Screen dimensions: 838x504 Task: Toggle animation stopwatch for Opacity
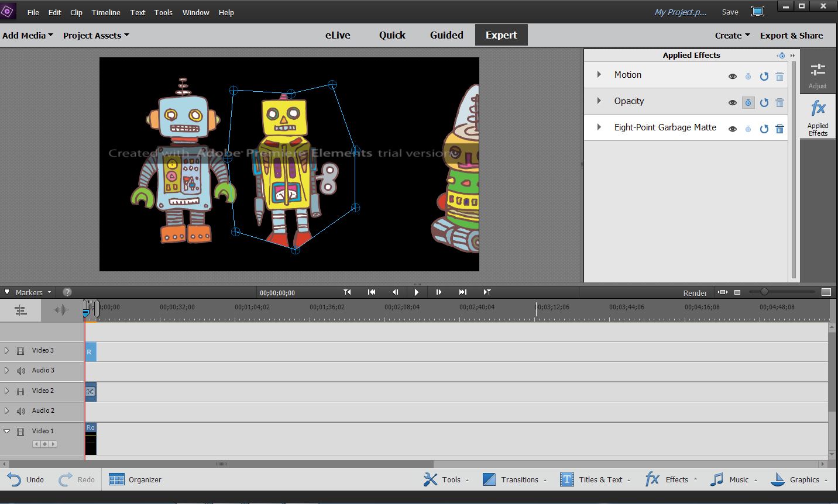(748, 103)
